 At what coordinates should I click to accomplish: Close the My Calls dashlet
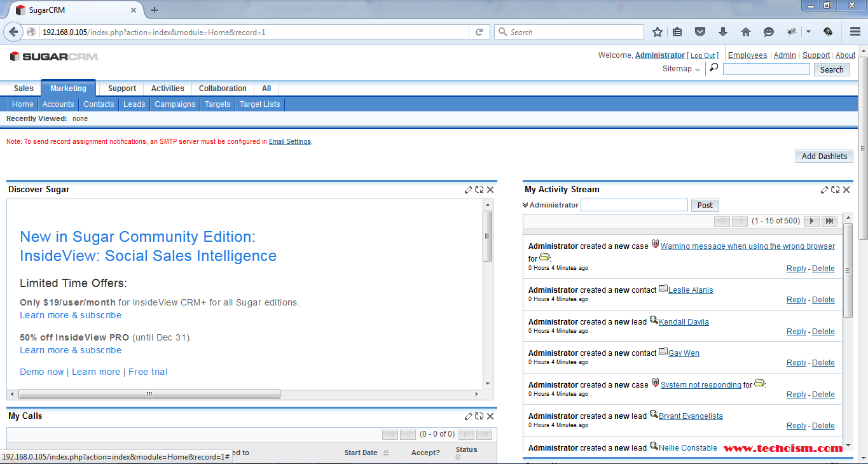(x=490, y=416)
